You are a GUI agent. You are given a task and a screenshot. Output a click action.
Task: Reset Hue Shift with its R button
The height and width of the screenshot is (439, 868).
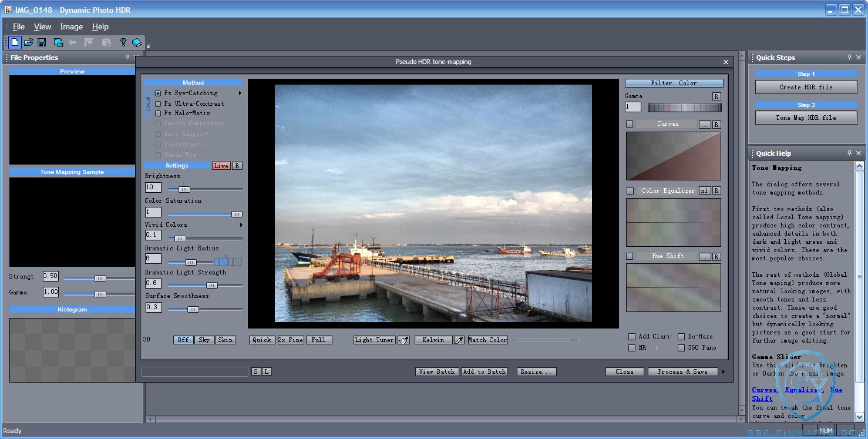coord(716,257)
